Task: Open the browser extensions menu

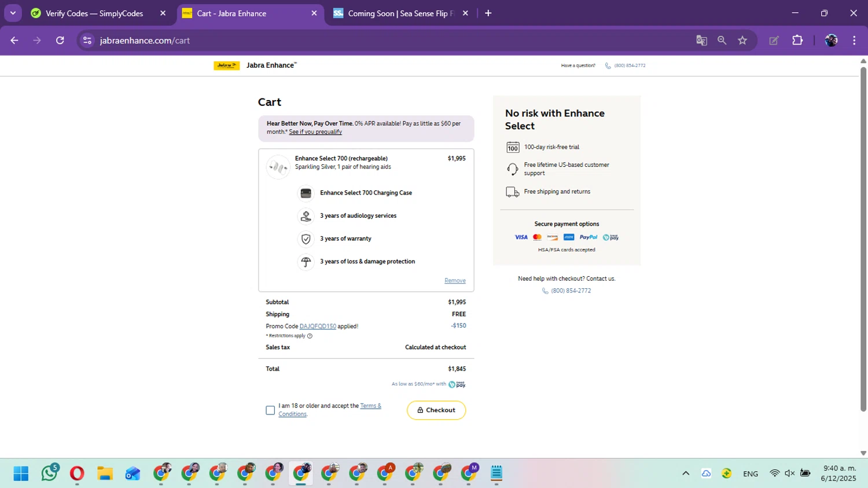Action: tap(797, 41)
